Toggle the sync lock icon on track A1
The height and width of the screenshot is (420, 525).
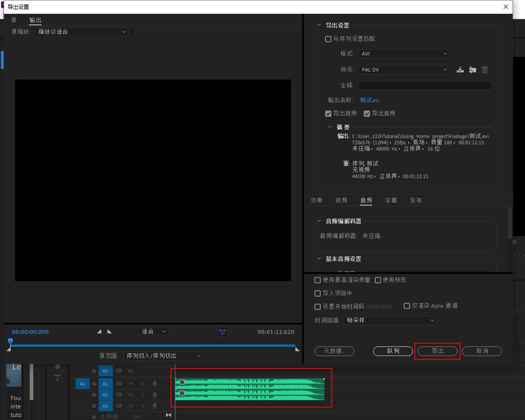tap(119, 384)
